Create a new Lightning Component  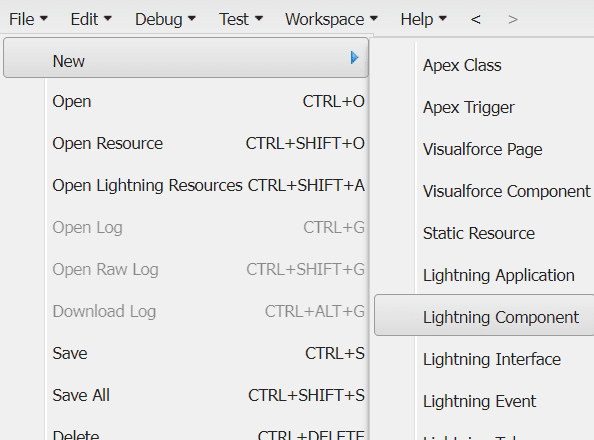tap(484, 315)
